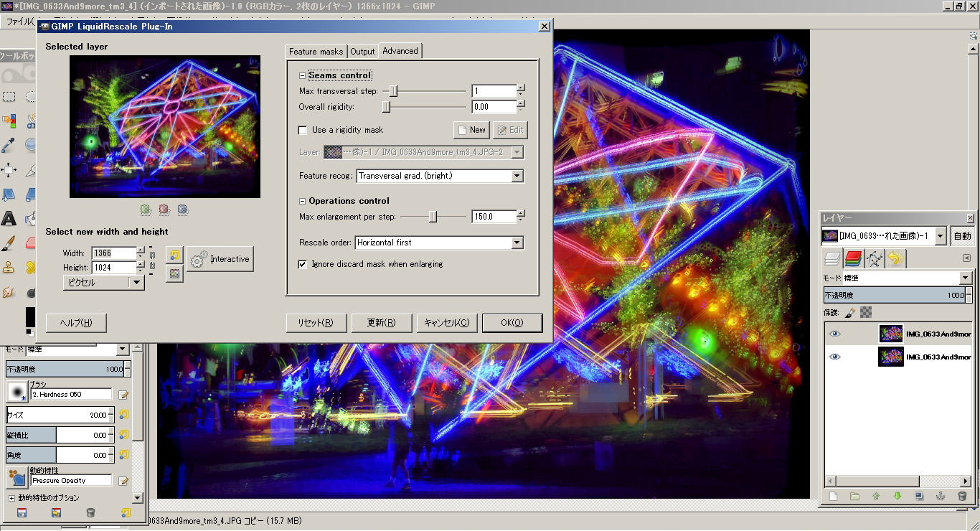Switch to the Output tab
Image resolution: width=980 pixels, height=531 pixels.
(362, 51)
